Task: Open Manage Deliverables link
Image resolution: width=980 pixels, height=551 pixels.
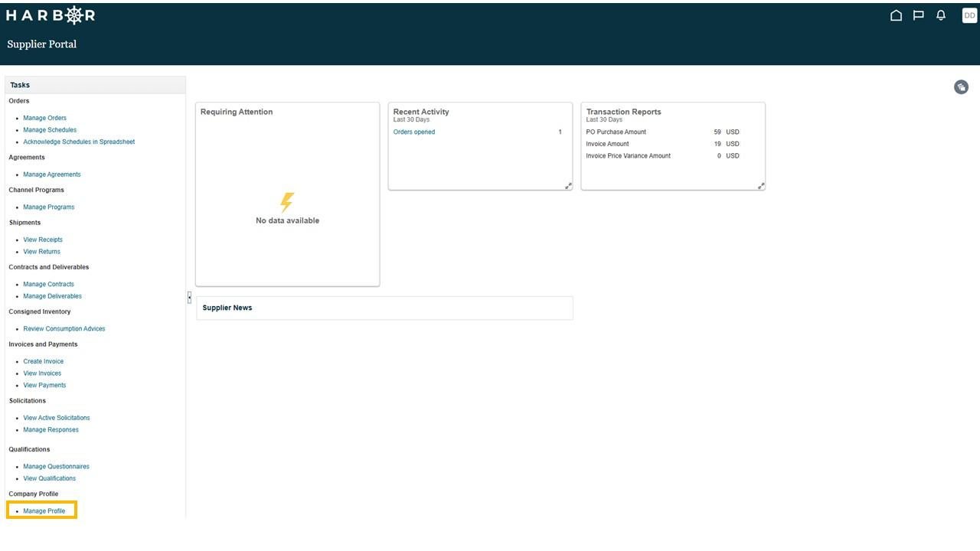Action: [x=52, y=296]
